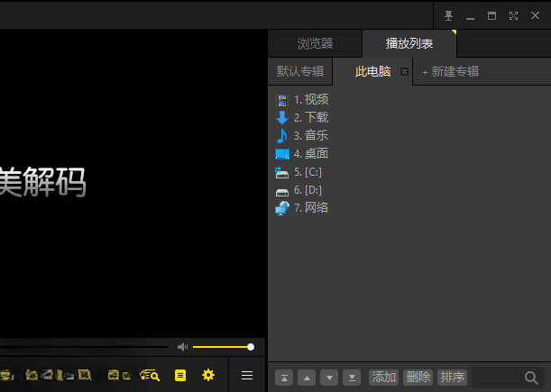Mute audio with the speaker icon
The height and width of the screenshot is (392, 551).
(x=183, y=347)
